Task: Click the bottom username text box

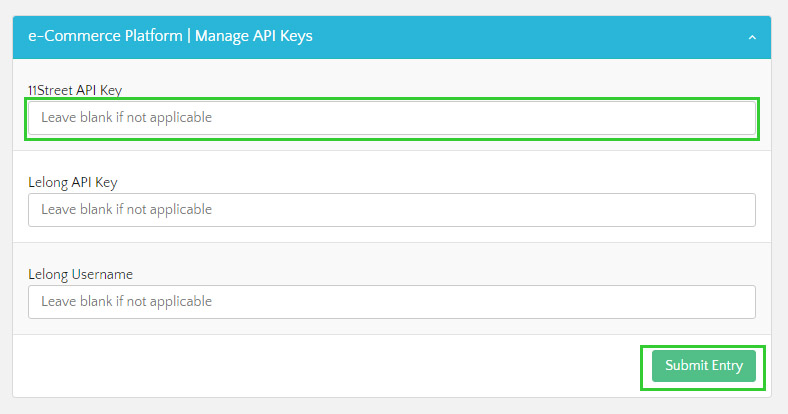Action: coord(391,301)
